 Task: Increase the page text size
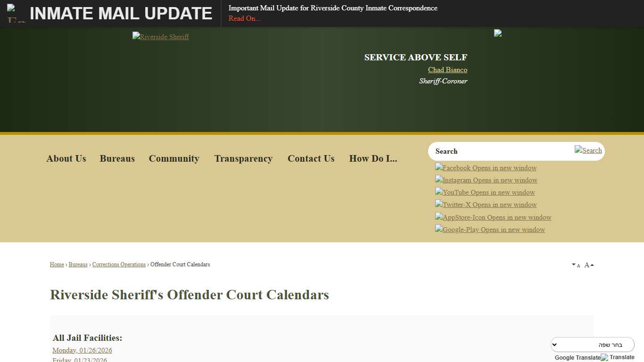coord(587,264)
